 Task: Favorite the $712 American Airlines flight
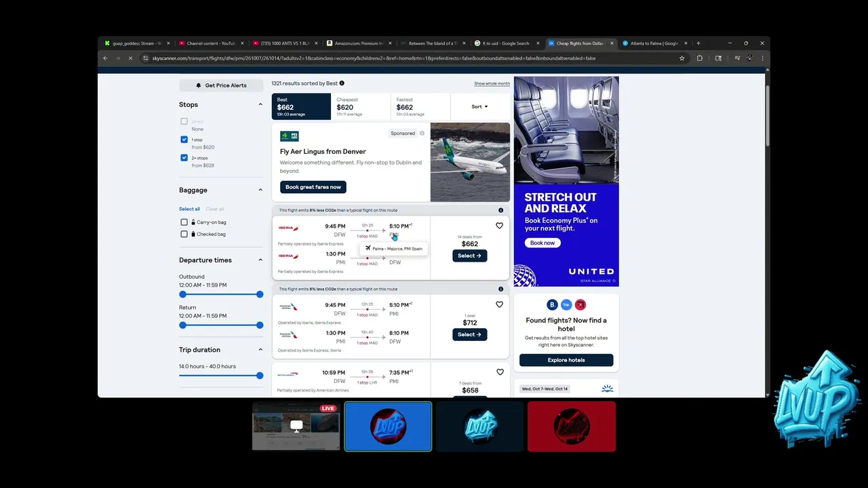click(500, 304)
